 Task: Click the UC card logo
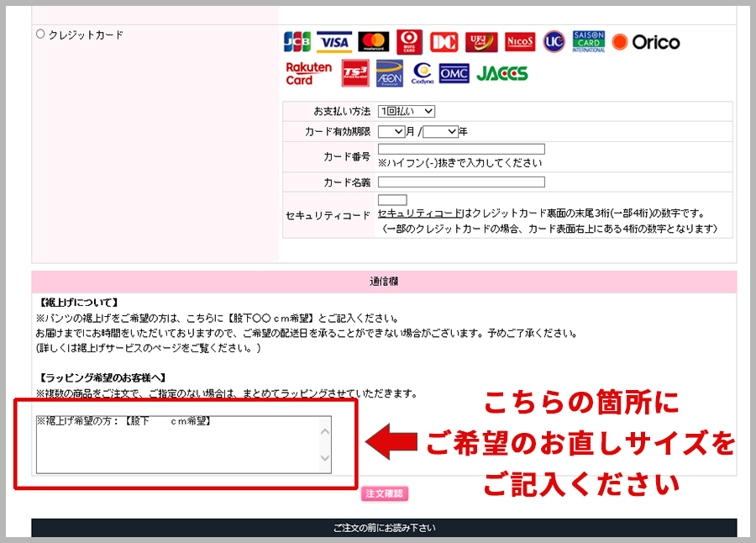click(x=554, y=41)
